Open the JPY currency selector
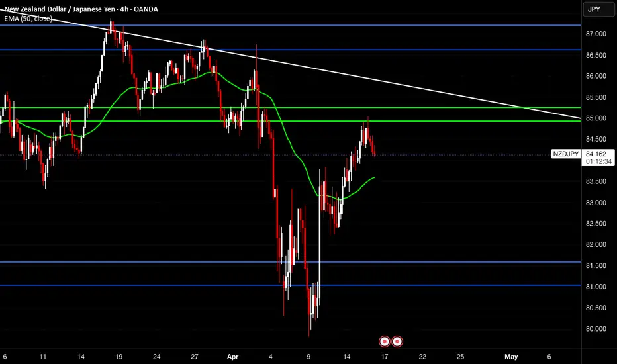Viewport: 617px width, 364px height. click(598, 9)
